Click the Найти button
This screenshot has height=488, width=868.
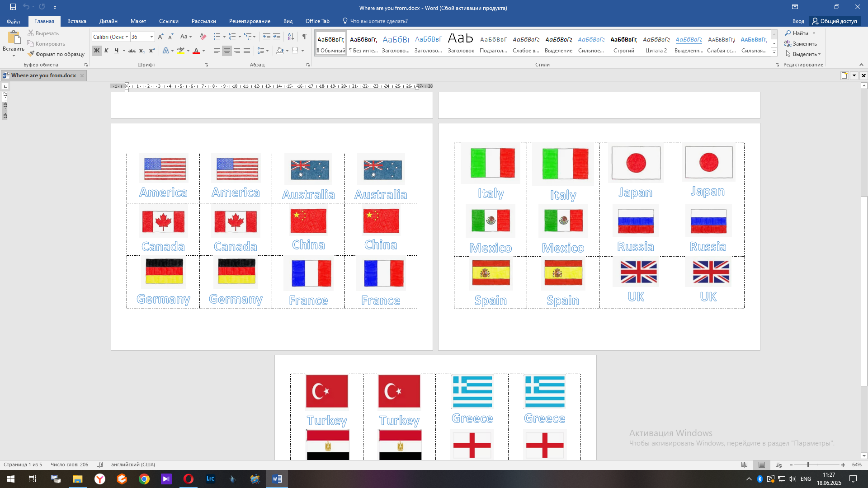pyautogui.click(x=800, y=33)
